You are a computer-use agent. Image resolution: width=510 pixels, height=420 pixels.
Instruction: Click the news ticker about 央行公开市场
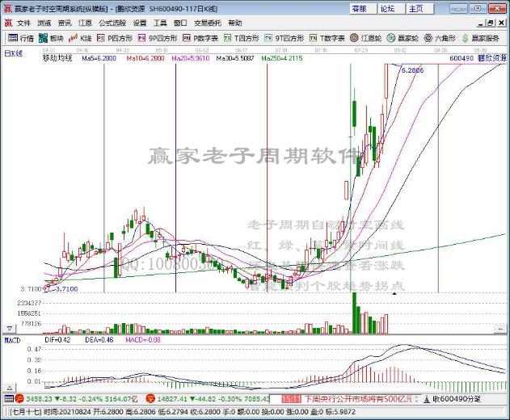(x=358, y=399)
